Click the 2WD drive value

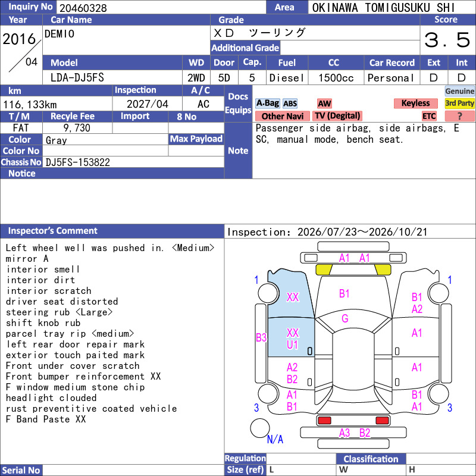[196, 78]
